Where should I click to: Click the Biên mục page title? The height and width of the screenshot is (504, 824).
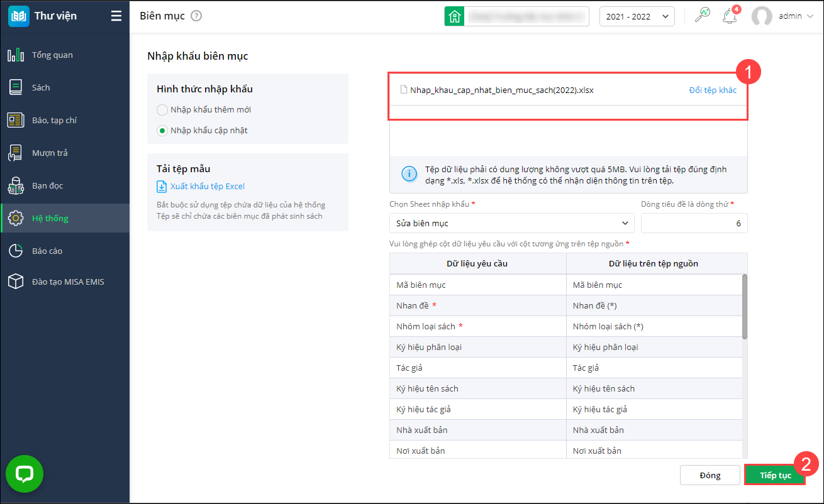coord(162,16)
